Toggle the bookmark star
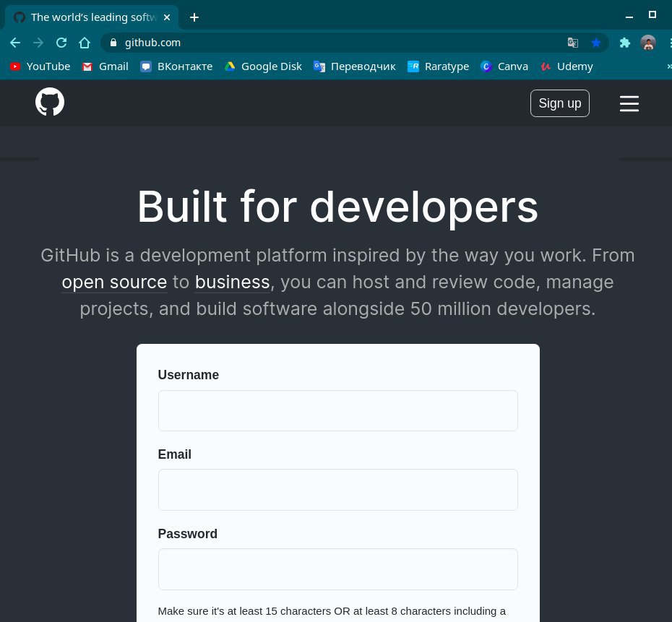Image resolution: width=672 pixels, height=622 pixels. pos(595,43)
